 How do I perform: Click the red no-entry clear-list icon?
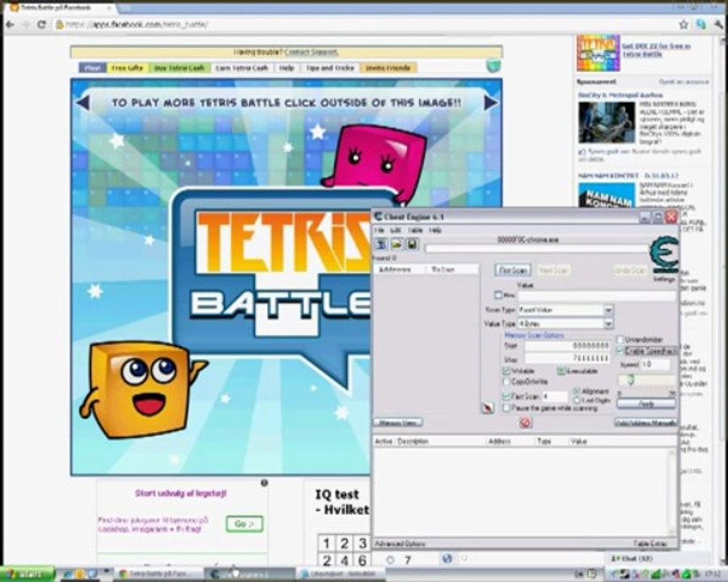[525, 422]
